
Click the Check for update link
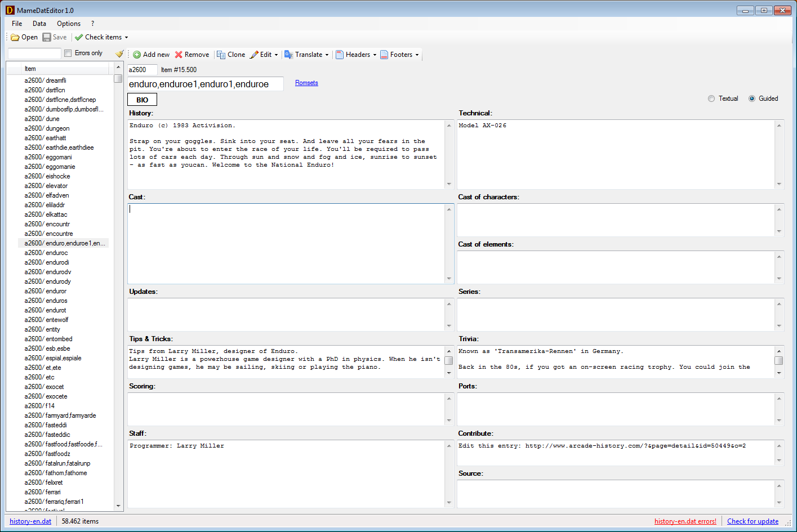click(753, 521)
